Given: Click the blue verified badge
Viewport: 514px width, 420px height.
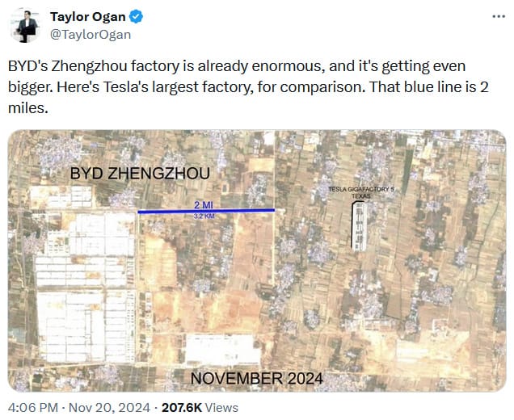Looking at the screenshot, I should click(137, 18).
